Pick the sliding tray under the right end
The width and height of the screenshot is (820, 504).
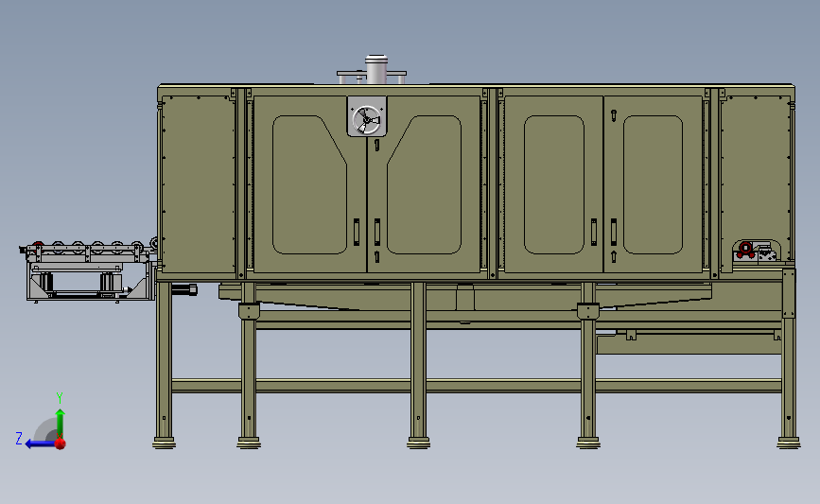[x=689, y=343]
